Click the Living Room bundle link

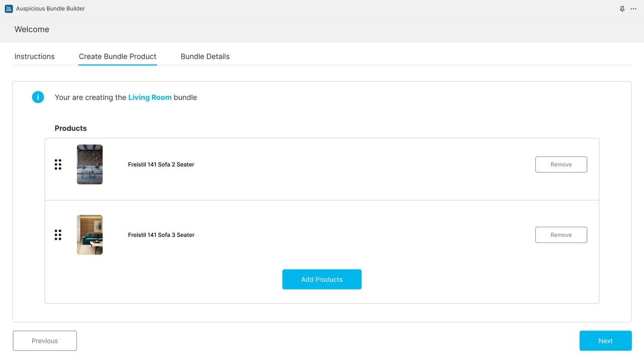[150, 98]
